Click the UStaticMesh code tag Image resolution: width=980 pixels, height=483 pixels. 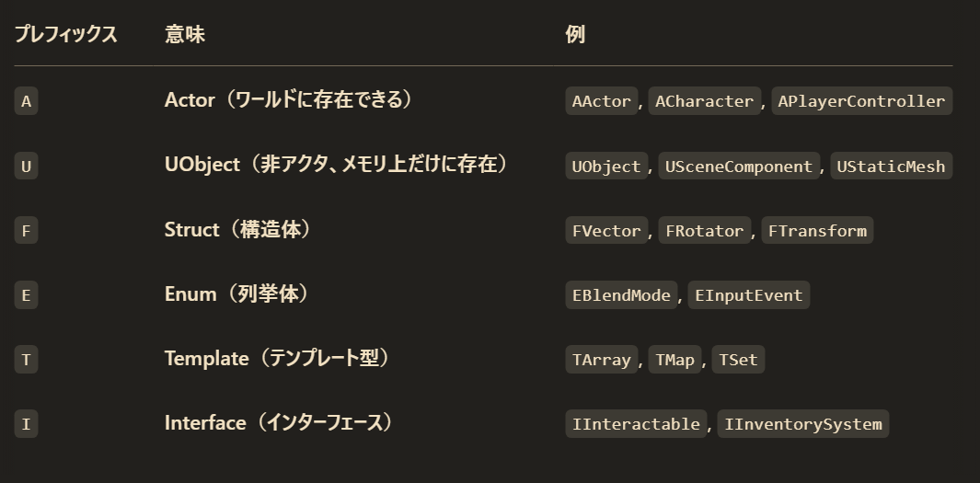(892, 167)
